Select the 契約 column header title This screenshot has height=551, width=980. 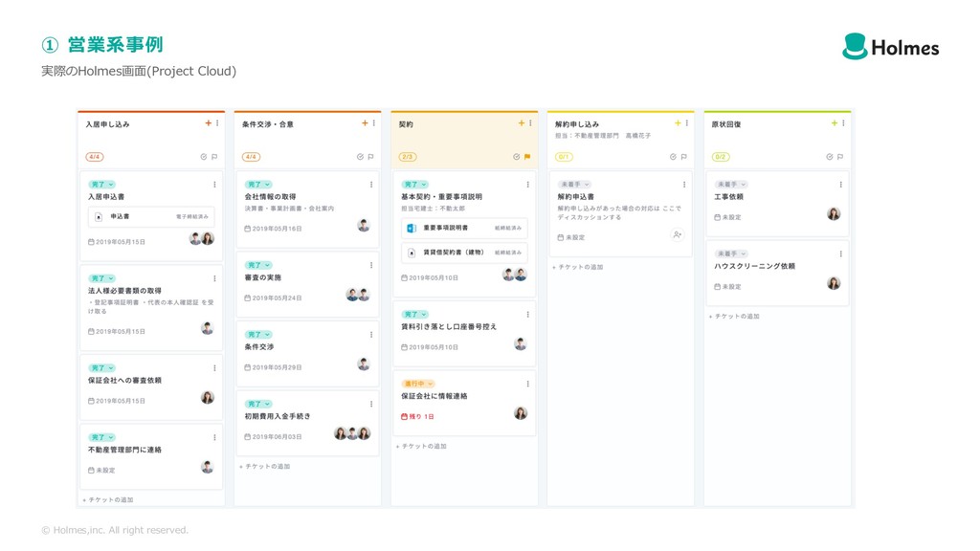(x=406, y=124)
